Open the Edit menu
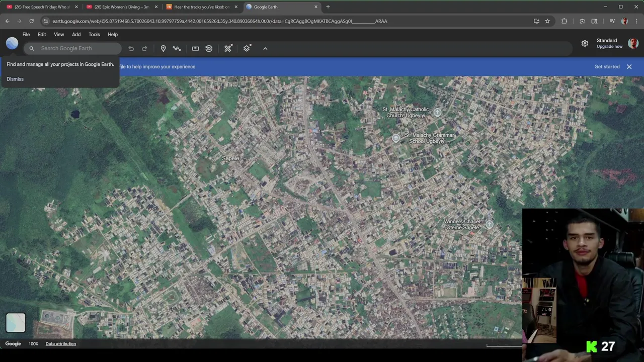The image size is (644, 362). (x=42, y=35)
